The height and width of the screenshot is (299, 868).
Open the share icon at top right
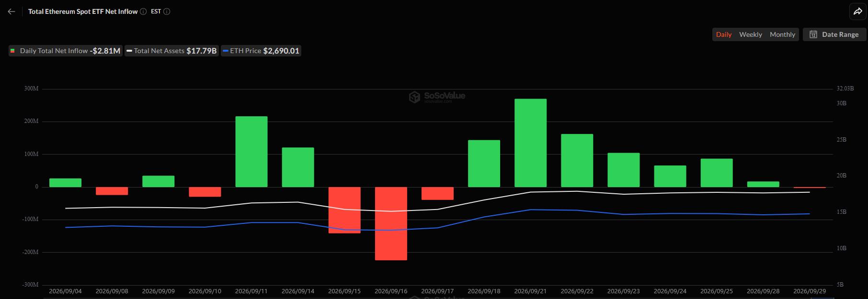point(858,11)
